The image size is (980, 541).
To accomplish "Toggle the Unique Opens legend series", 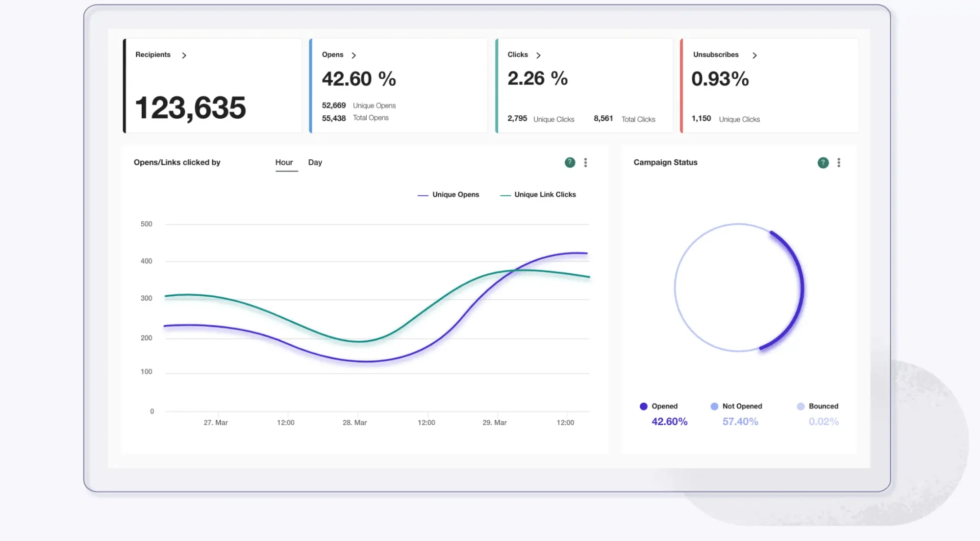I will [448, 195].
